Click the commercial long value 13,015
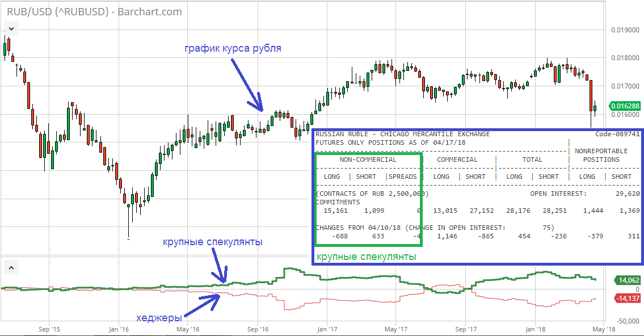Viewport: 644px width, 336px height. [x=445, y=211]
